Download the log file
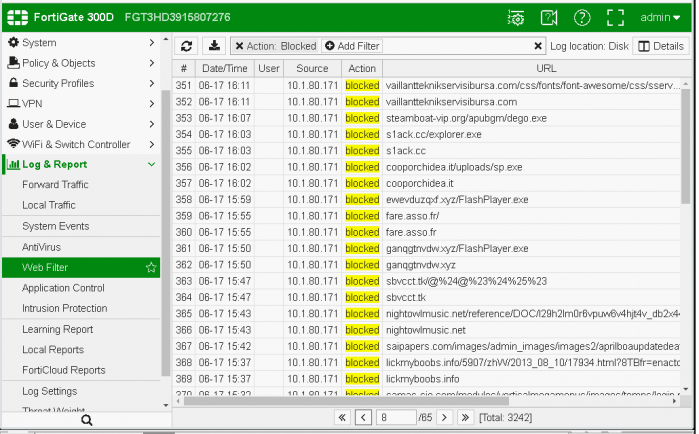 point(214,46)
